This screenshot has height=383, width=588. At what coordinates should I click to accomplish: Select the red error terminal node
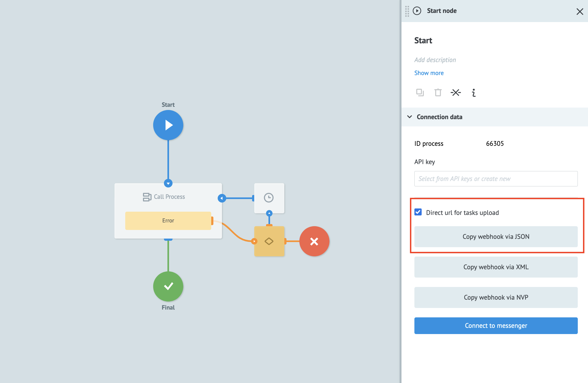pyautogui.click(x=314, y=241)
